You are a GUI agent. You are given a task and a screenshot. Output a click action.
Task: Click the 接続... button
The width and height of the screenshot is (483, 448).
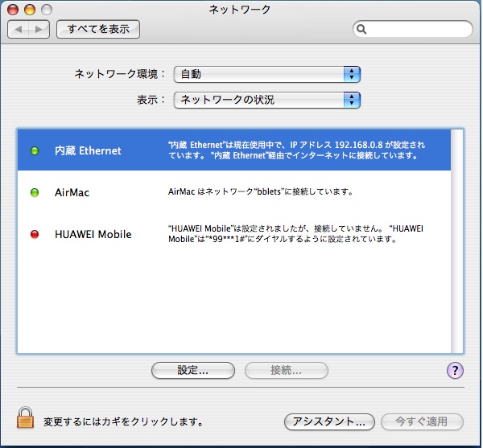[x=287, y=370]
